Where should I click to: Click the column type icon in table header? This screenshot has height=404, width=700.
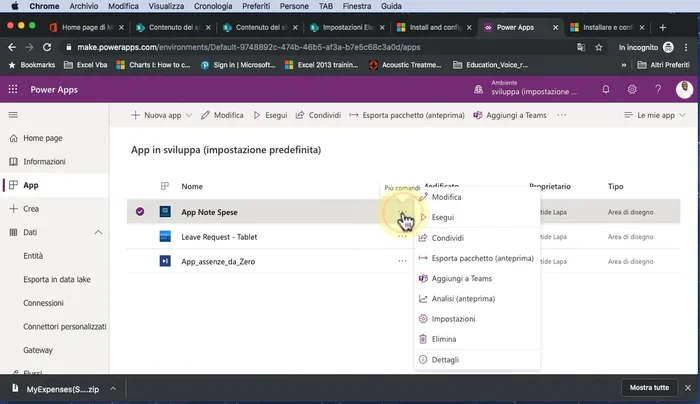165,186
